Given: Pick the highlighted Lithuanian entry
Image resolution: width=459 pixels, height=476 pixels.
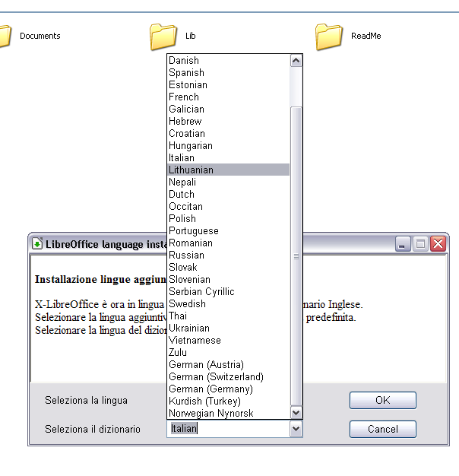Looking at the screenshot, I should pos(228,170).
